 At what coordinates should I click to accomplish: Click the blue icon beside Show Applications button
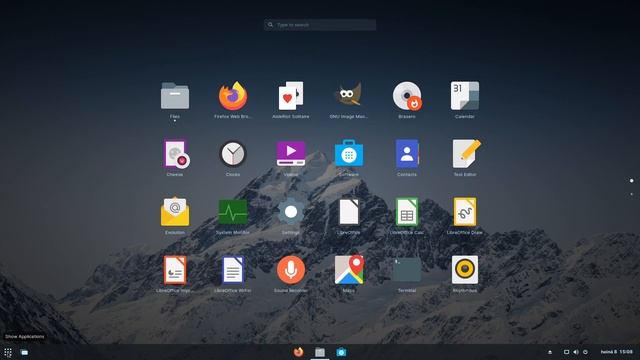point(24,352)
